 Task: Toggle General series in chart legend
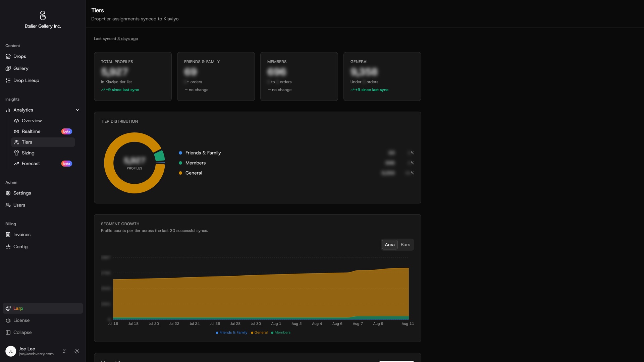[x=259, y=333]
